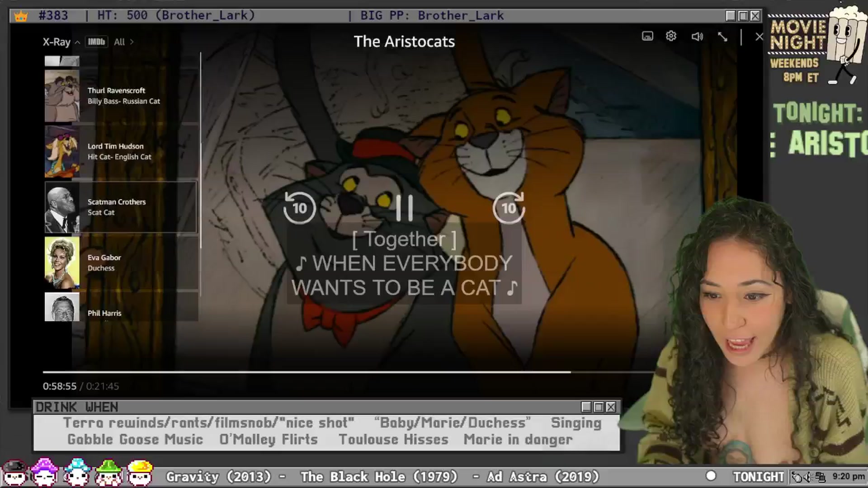Click the blue mushroom emote
868x488 pixels.
(x=77, y=473)
